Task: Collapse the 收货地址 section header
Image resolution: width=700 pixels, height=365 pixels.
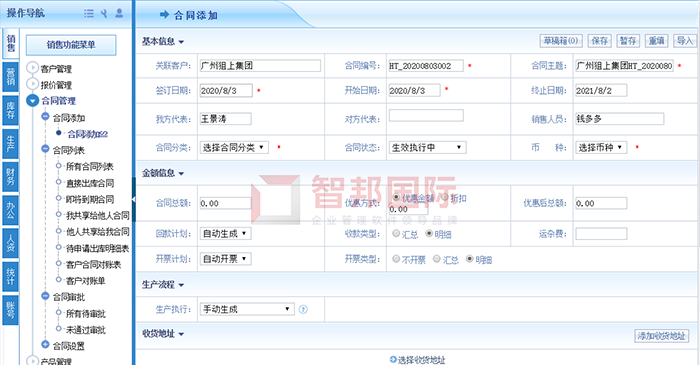Action: 163,334
